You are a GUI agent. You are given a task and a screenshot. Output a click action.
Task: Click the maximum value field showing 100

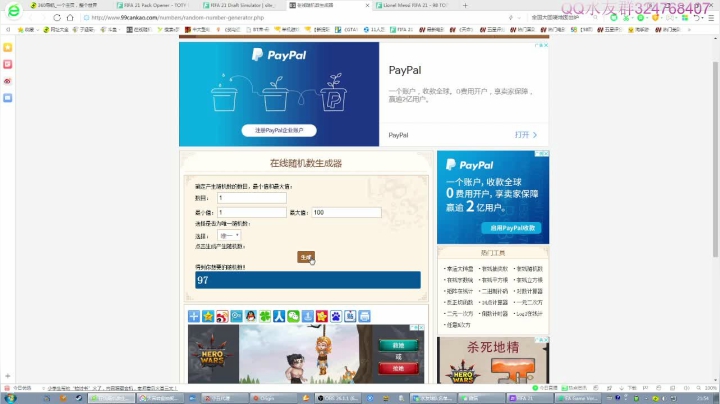pyautogui.click(x=346, y=213)
